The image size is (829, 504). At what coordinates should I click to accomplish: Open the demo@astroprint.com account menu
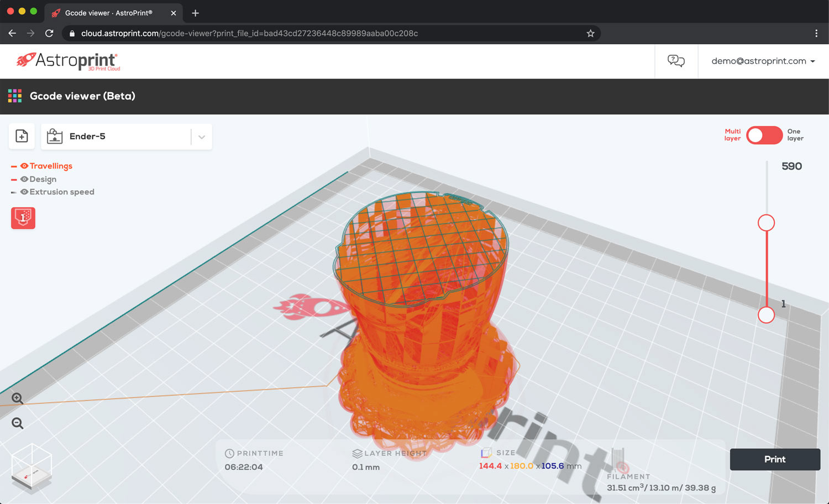[x=763, y=61]
